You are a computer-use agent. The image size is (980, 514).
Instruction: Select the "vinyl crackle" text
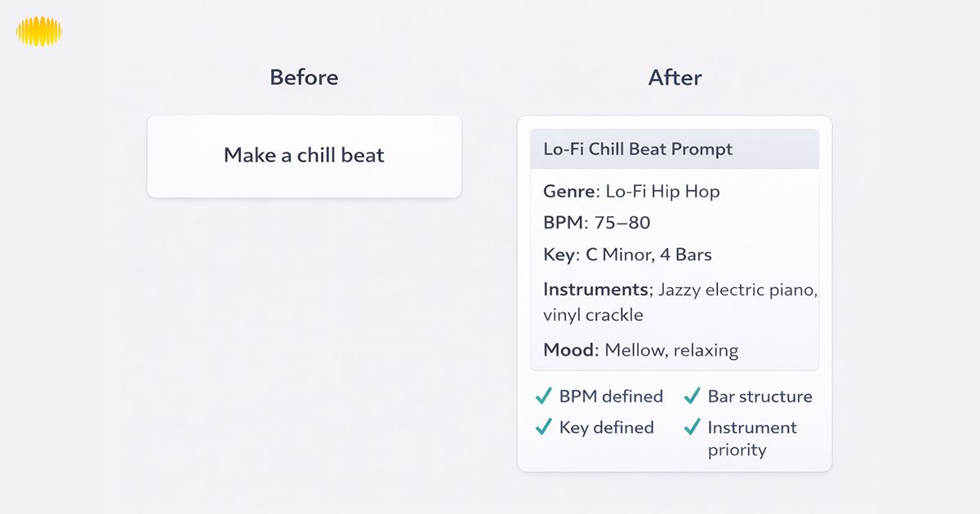pyautogui.click(x=593, y=315)
